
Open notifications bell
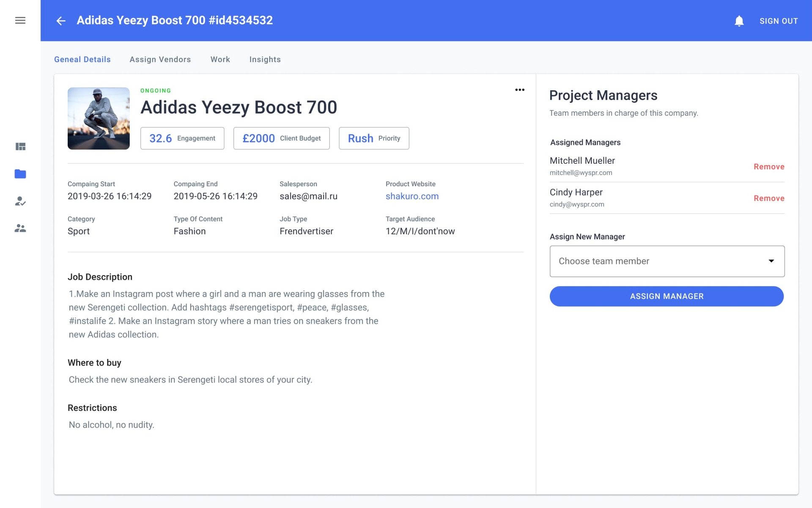coord(739,21)
